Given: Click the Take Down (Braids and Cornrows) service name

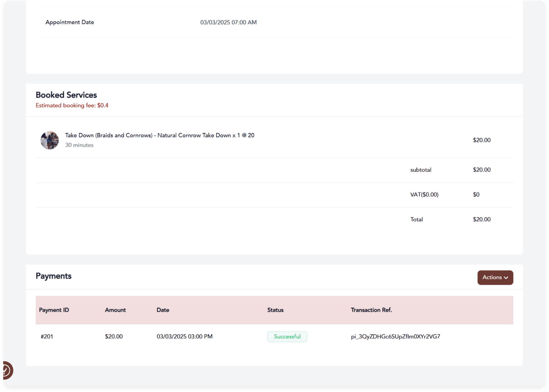Looking at the screenshot, I should coord(160,135).
